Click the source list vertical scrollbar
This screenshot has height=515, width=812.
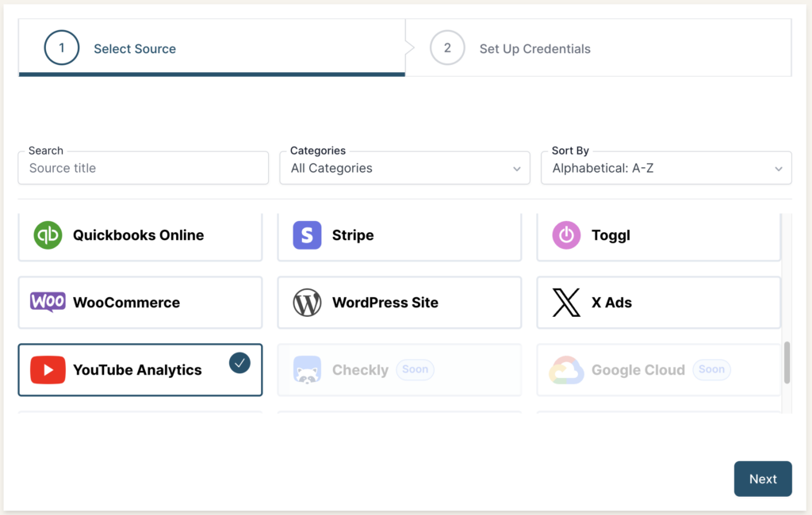[x=787, y=363]
